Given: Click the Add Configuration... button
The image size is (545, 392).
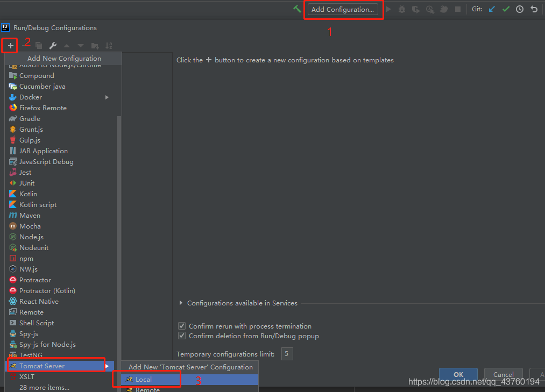Looking at the screenshot, I should pos(343,9).
